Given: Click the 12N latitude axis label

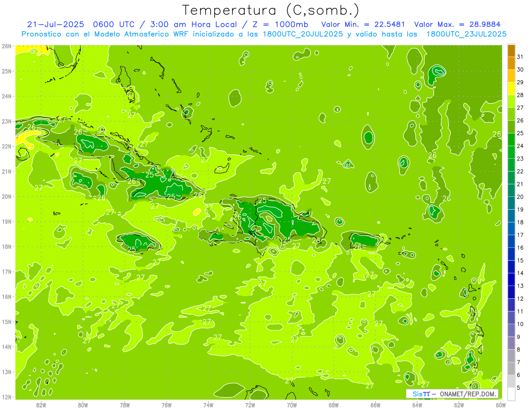Looking at the screenshot, I should tap(7, 397).
